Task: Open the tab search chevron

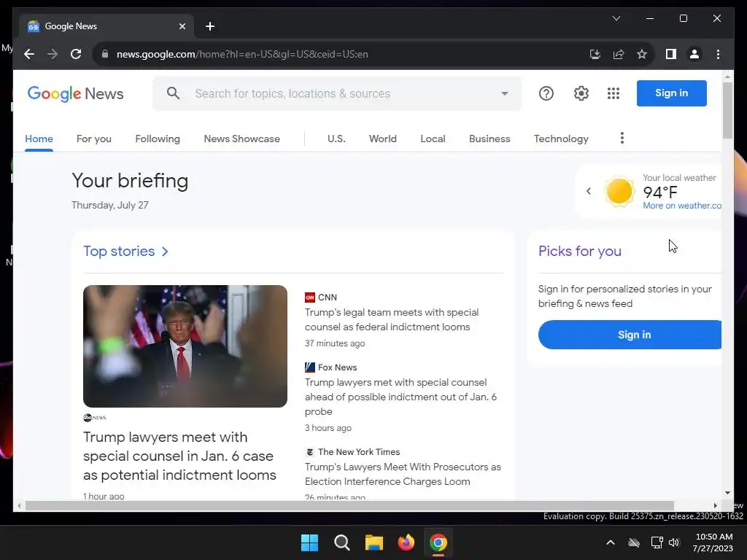Action: pyautogui.click(x=616, y=18)
